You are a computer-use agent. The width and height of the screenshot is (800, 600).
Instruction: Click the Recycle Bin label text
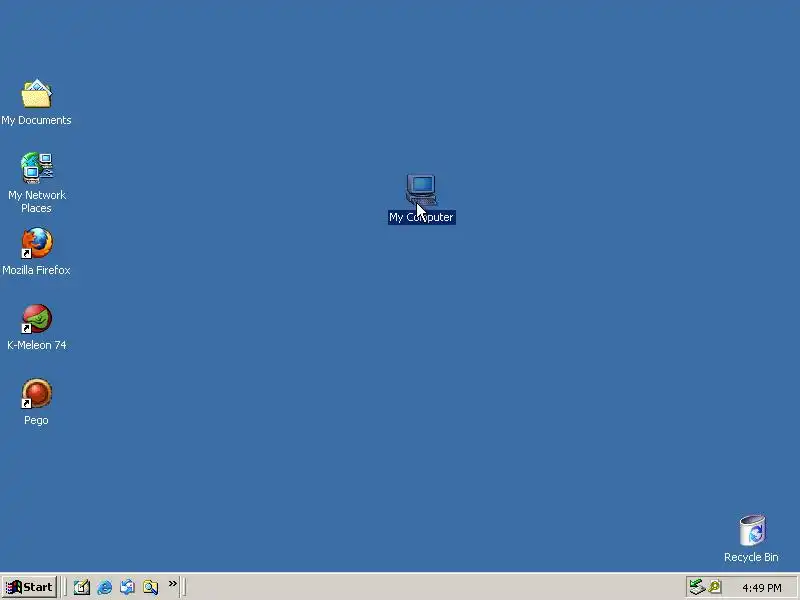click(752, 557)
